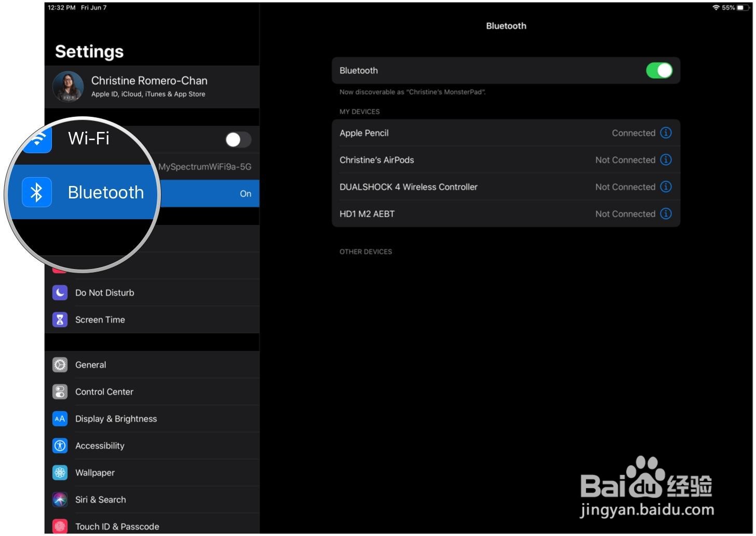Click the 12:32 PM clock in status bar
Image resolution: width=756 pixels, height=536 pixels.
point(62,8)
